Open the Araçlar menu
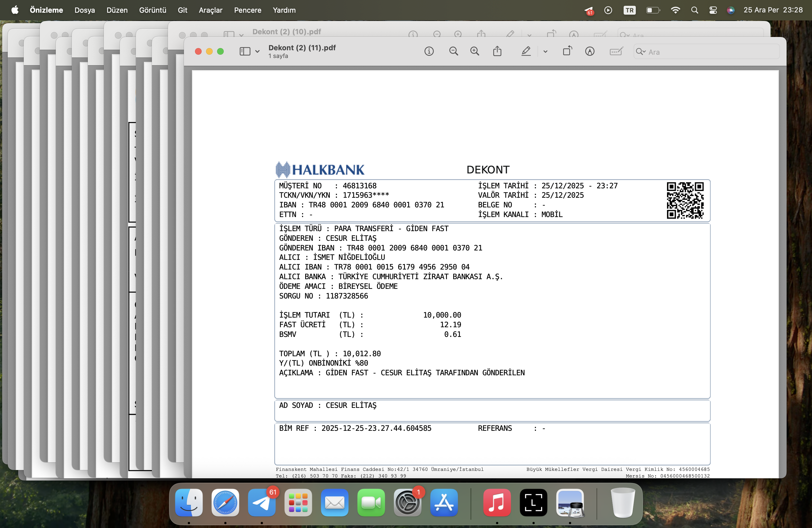Viewport: 812px width, 528px height. pyautogui.click(x=210, y=10)
